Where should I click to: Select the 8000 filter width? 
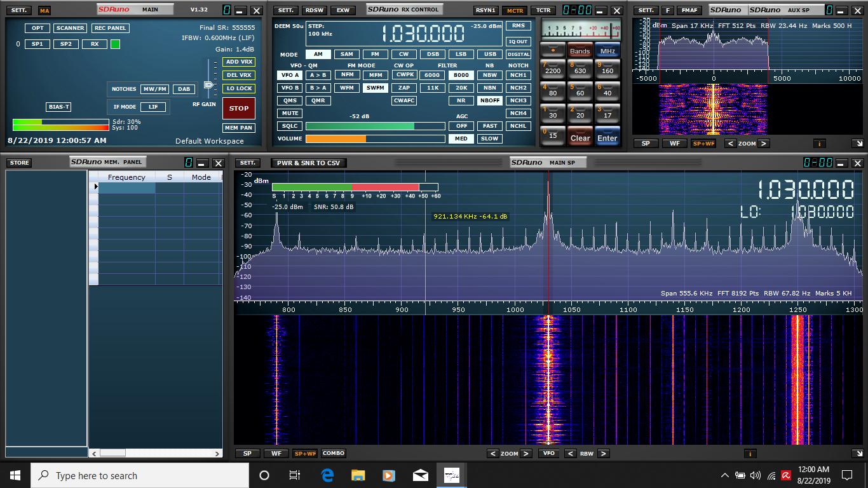pyautogui.click(x=461, y=75)
